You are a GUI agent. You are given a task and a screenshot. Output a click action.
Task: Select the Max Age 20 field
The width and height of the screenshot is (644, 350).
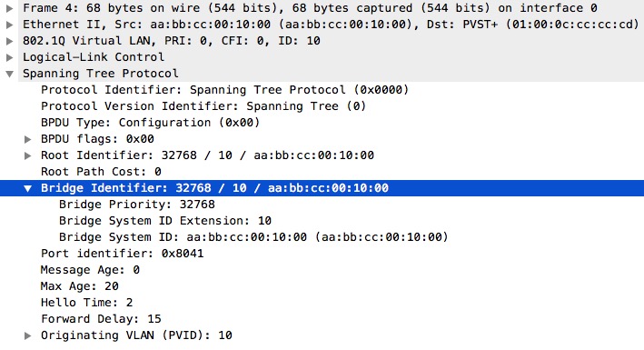(x=80, y=286)
